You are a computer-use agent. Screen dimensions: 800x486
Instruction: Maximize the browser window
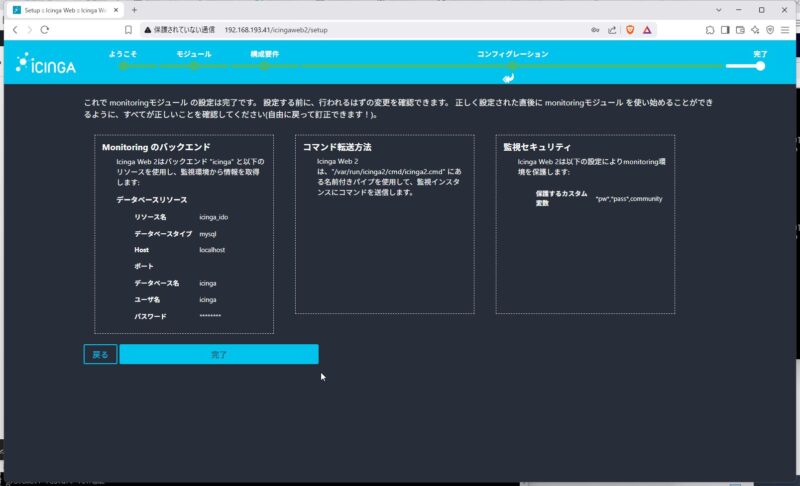(x=761, y=10)
